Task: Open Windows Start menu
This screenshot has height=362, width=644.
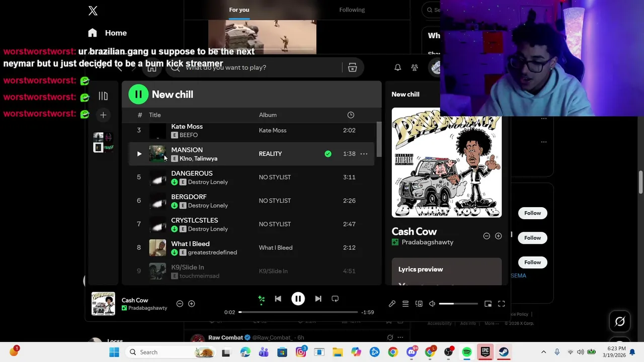Action: click(114, 352)
